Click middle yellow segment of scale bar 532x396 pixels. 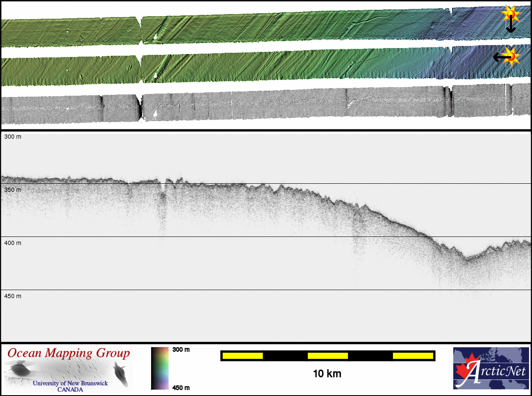point(328,356)
